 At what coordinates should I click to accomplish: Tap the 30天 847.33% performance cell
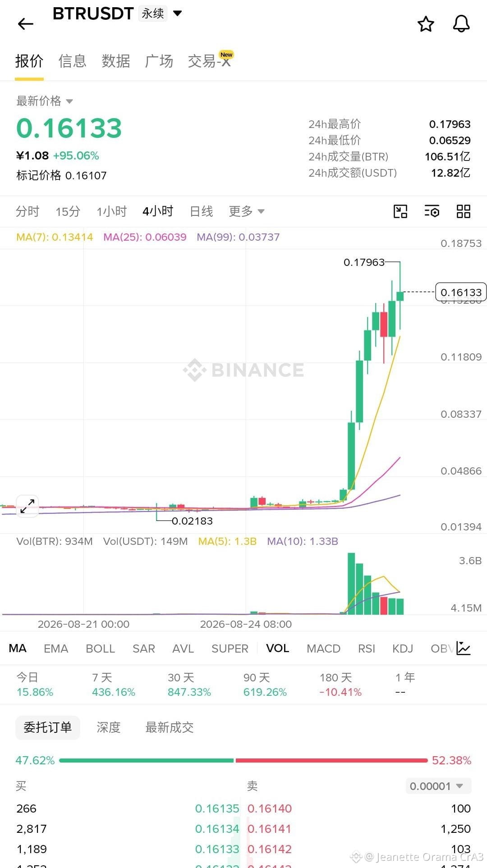point(189,685)
